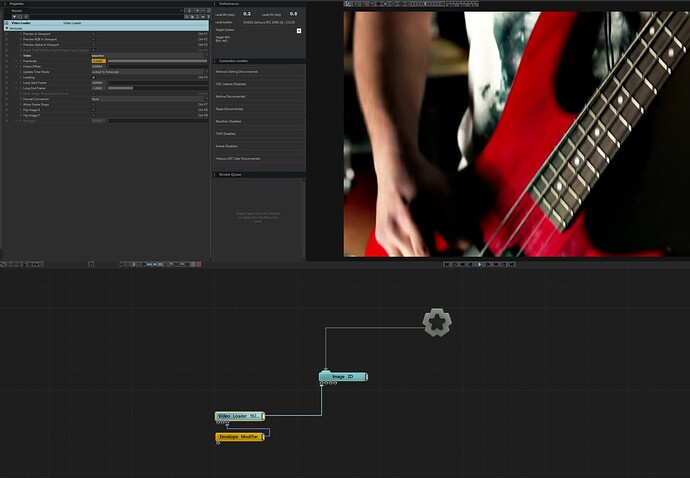Click the Loop End Frame value field

[x=99, y=88]
